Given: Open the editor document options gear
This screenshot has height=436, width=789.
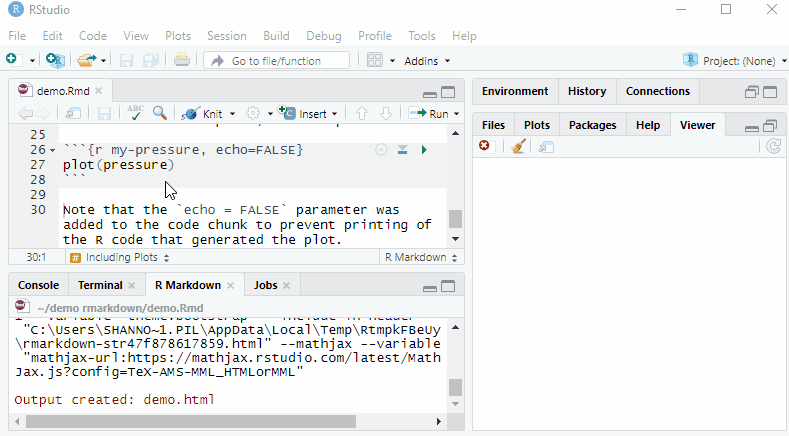Looking at the screenshot, I should 253,113.
